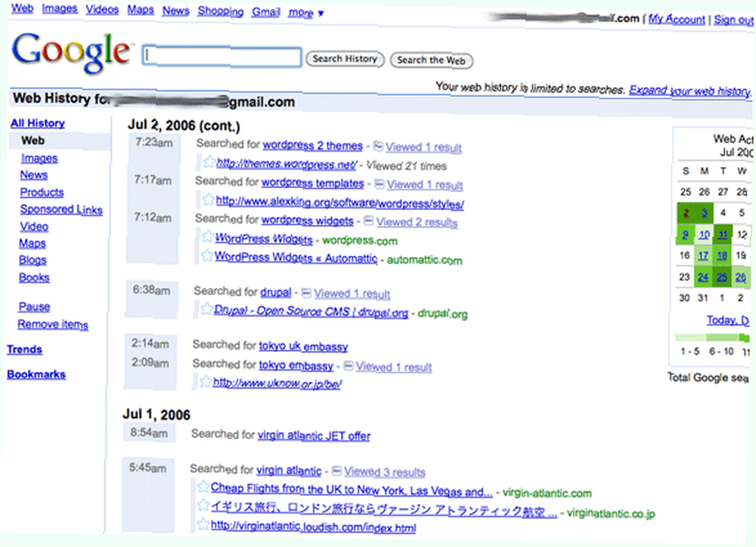The height and width of the screenshot is (547, 756).
Task: Collapse results for wordpress 2 themes search
Action: [x=379, y=146]
